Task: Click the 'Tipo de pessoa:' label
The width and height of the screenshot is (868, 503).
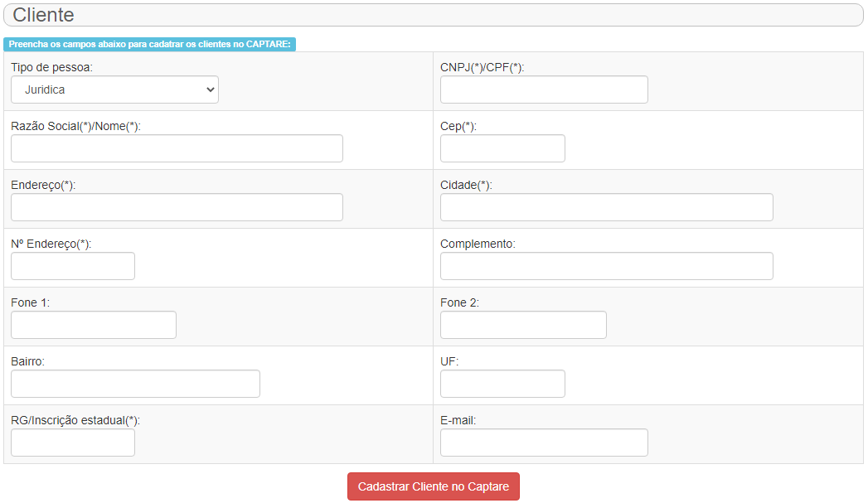Action: click(52, 67)
